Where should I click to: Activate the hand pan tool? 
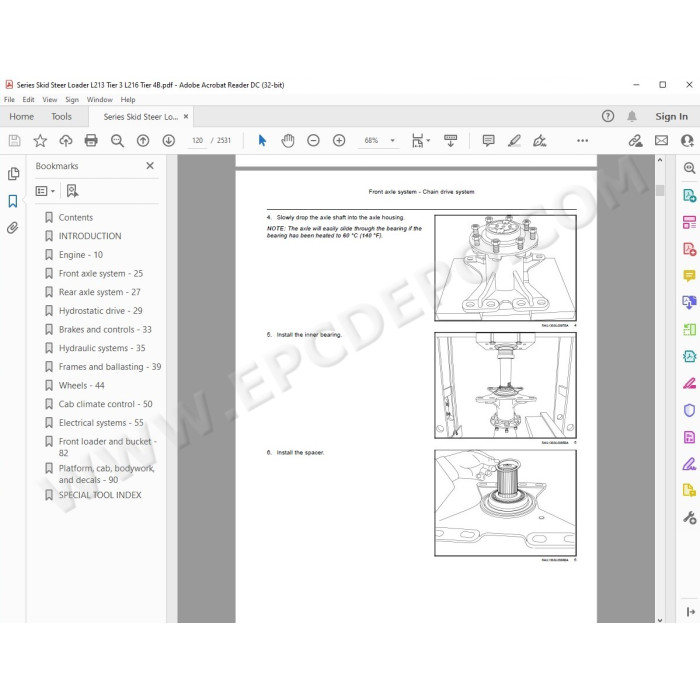coord(288,141)
